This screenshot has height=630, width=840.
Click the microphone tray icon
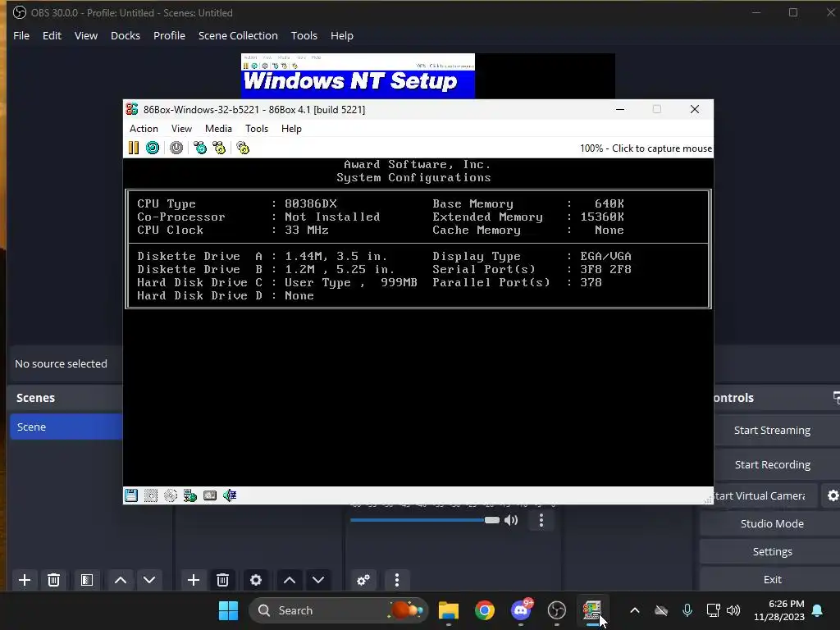click(x=687, y=610)
